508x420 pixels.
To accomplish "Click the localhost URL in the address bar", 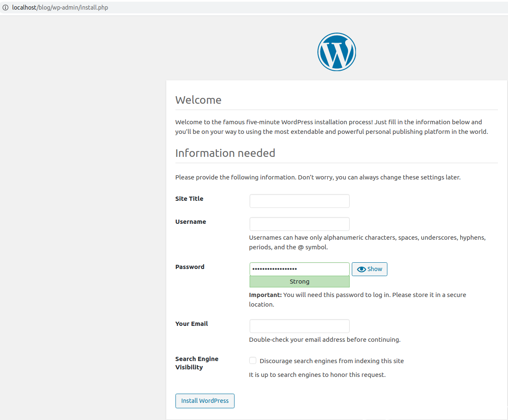I will pos(60,8).
